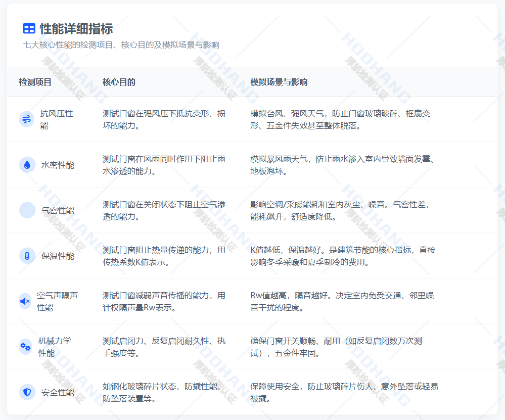Click the 性能详细指标 heading text

pyautogui.click(x=76, y=28)
